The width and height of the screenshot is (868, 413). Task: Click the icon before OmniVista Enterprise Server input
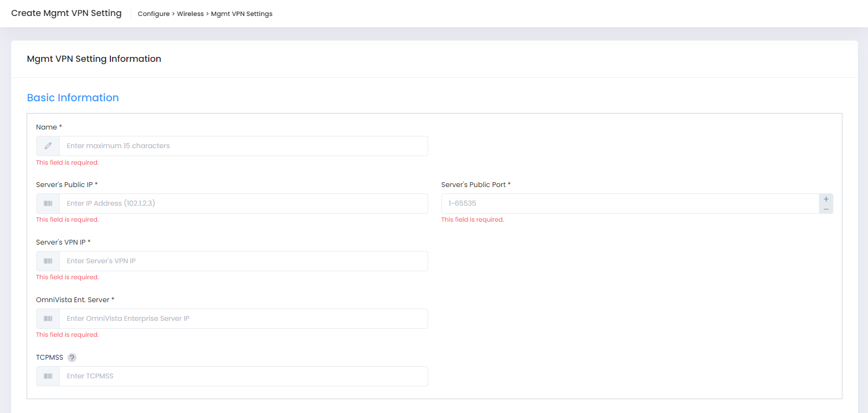48,319
